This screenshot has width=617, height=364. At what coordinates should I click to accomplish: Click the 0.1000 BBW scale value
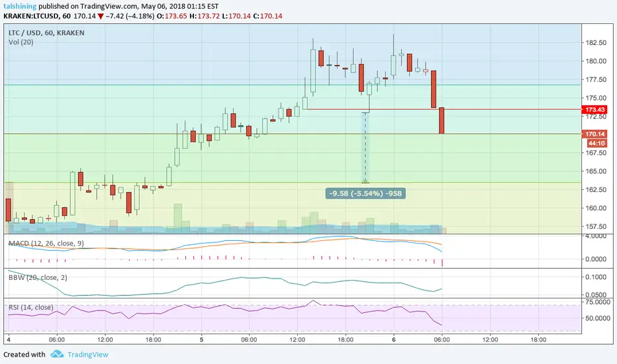596,277
